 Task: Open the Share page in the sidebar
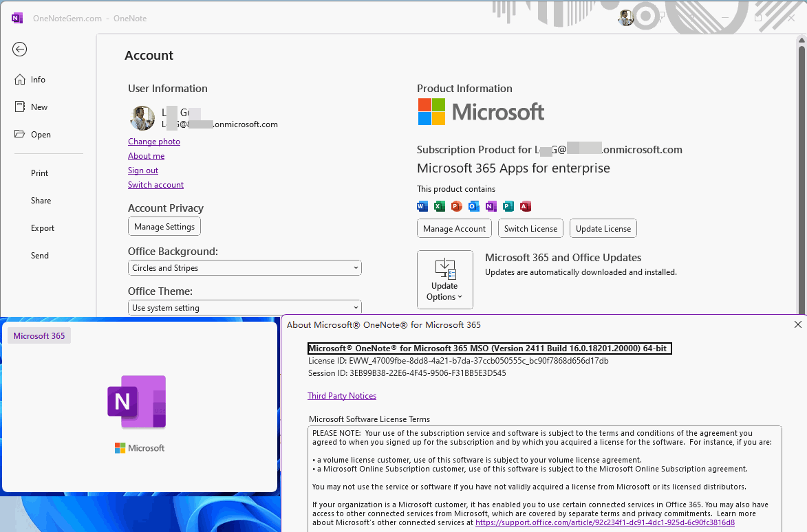(x=41, y=201)
